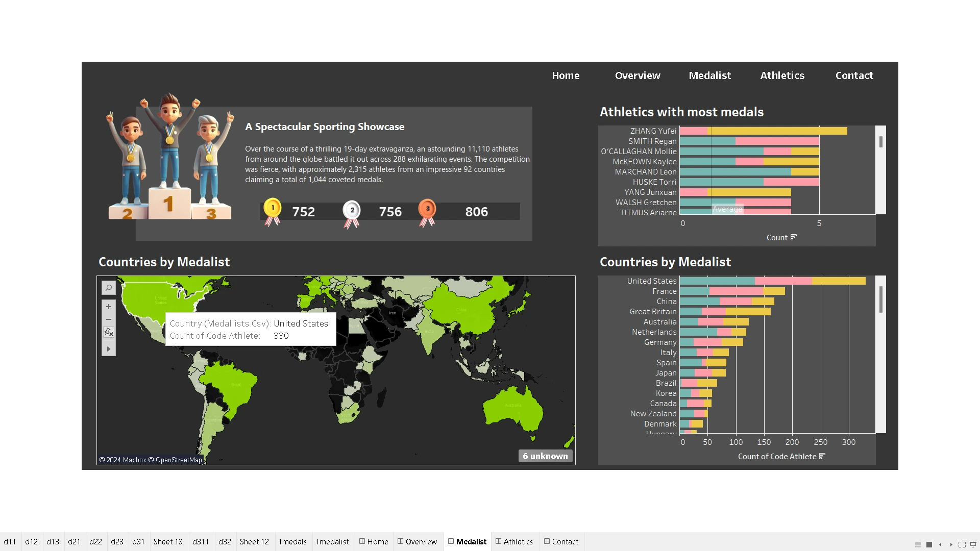Click the reset map pin icon

point(108,332)
